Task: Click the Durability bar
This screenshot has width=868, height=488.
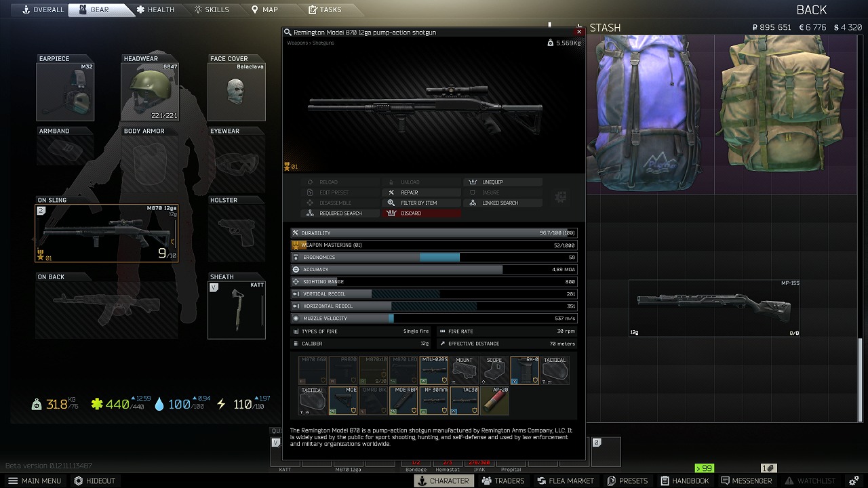Action: (x=434, y=232)
